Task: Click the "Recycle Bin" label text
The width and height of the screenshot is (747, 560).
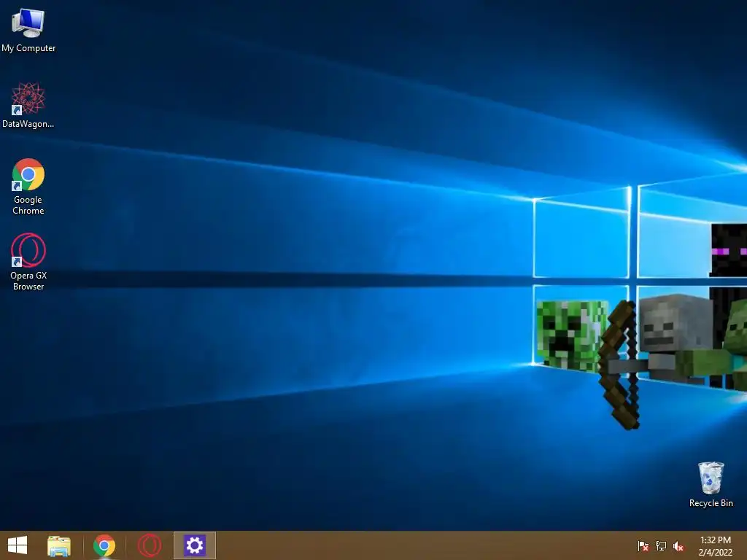Action: pos(711,503)
